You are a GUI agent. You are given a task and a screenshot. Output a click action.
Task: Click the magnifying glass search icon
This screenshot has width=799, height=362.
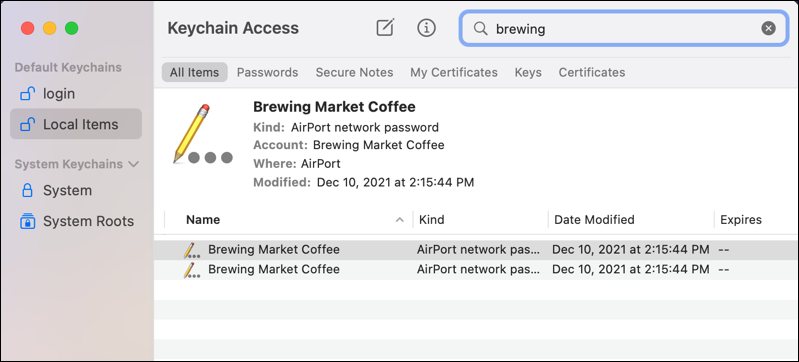(x=481, y=29)
